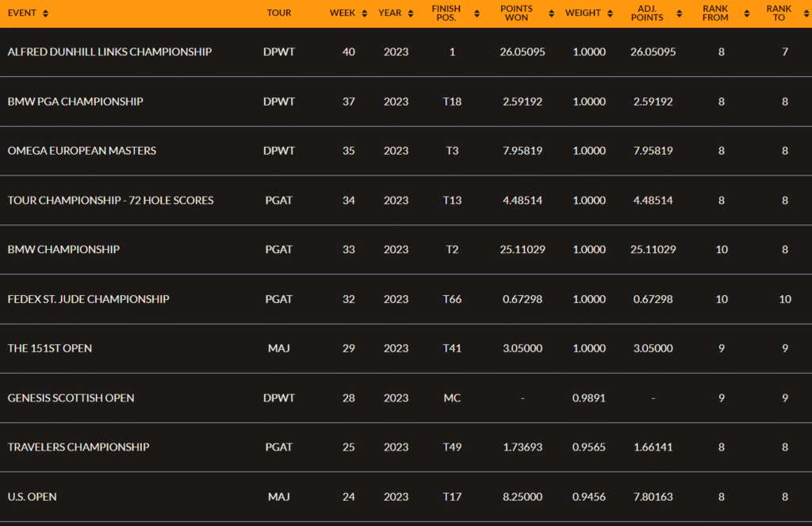The image size is (812, 526).
Task: Click the RANK TO header label
Action: click(x=779, y=13)
